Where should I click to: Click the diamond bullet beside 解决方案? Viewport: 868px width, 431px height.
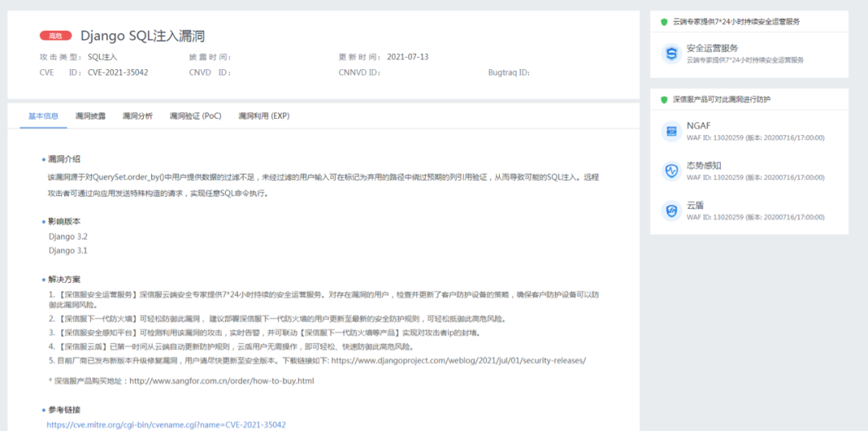[43, 280]
